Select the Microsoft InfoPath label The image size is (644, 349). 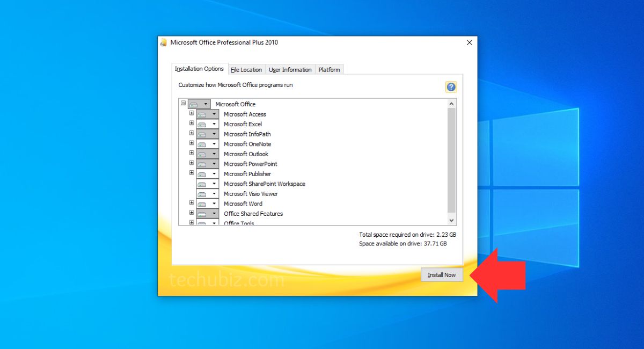click(x=247, y=134)
